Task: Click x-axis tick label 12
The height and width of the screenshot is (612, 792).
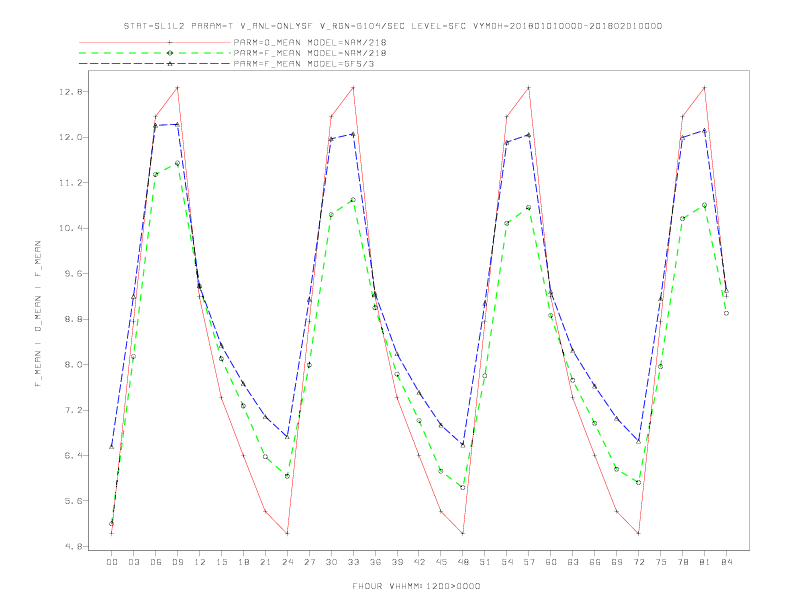Action: 200,562
